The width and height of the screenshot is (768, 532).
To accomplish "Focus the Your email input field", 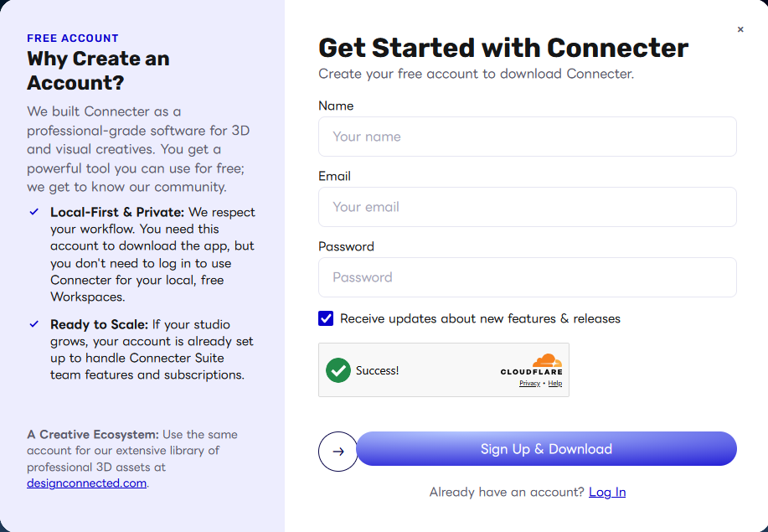I will pos(528,207).
